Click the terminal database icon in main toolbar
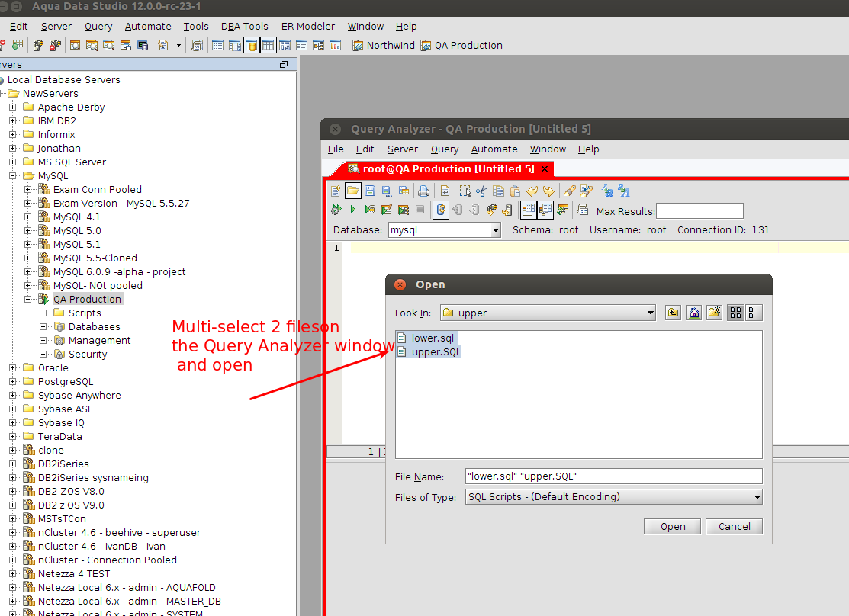Screen dimensions: 849x616 coord(143,46)
